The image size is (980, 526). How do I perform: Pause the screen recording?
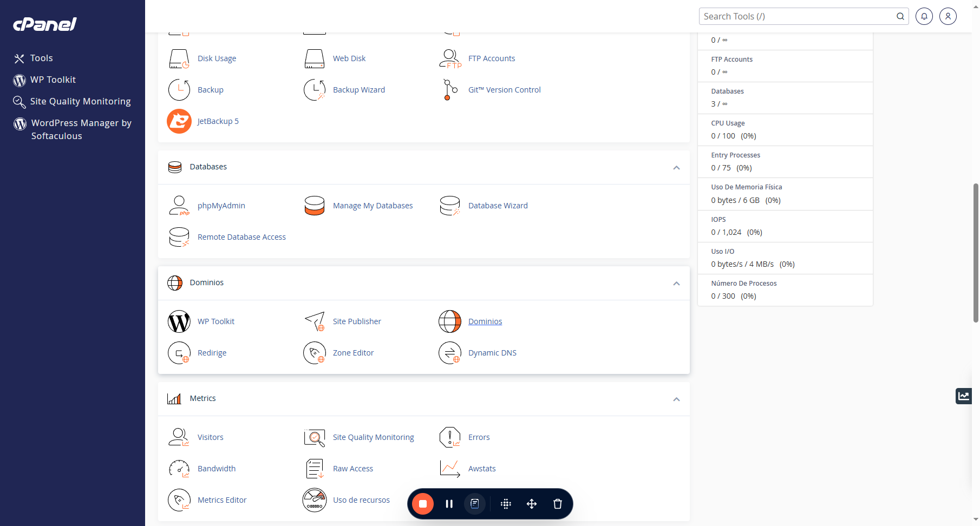coord(449,504)
